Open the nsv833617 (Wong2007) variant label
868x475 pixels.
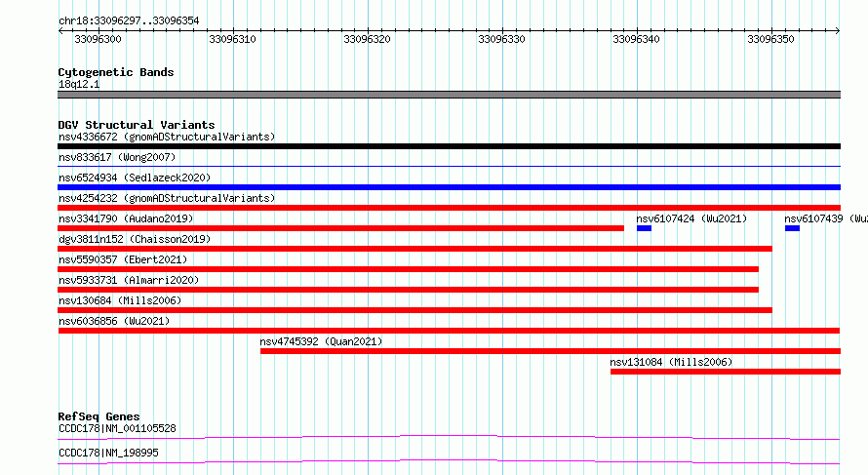pyautogui.click(x=117, y=157)
